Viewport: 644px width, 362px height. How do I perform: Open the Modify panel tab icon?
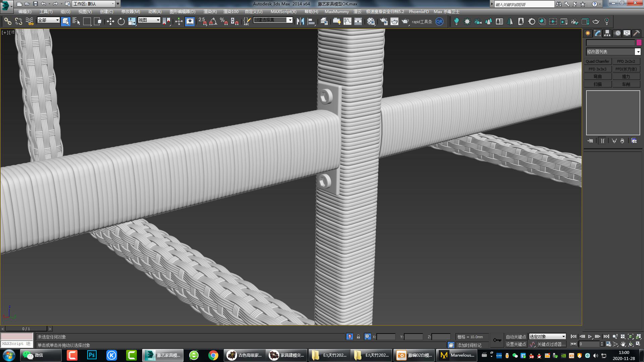pyautogui.click(x=597, y=33)
